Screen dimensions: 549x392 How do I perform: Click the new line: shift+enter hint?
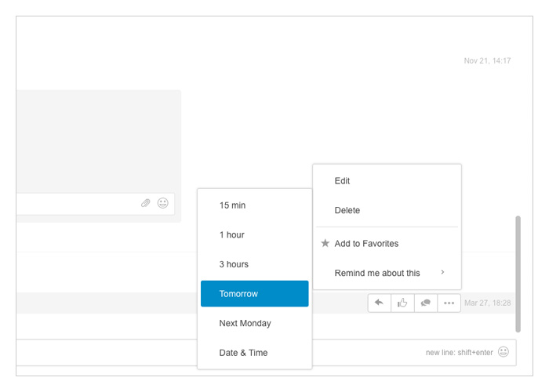point(459,353)
